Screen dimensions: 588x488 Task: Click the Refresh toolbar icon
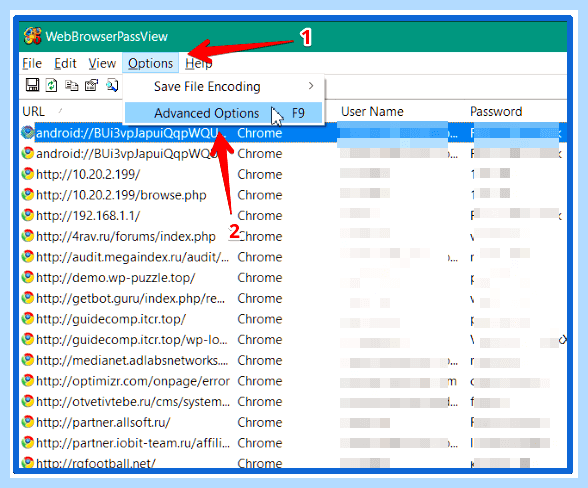[51, 85]
